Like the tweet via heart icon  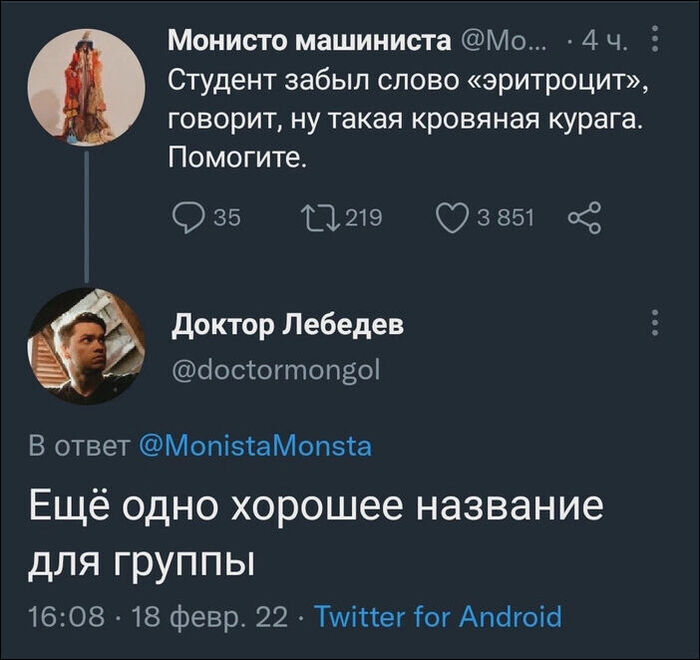point(452,218)
